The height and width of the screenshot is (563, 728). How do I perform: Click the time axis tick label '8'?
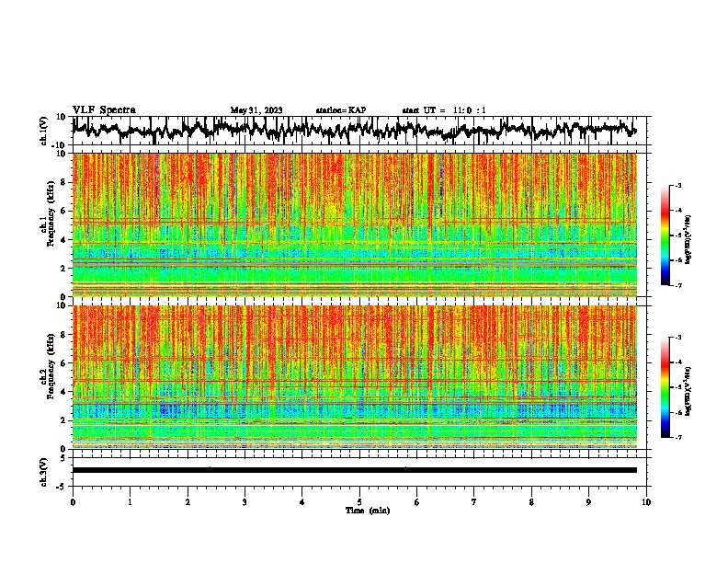(x=531, y=502)
